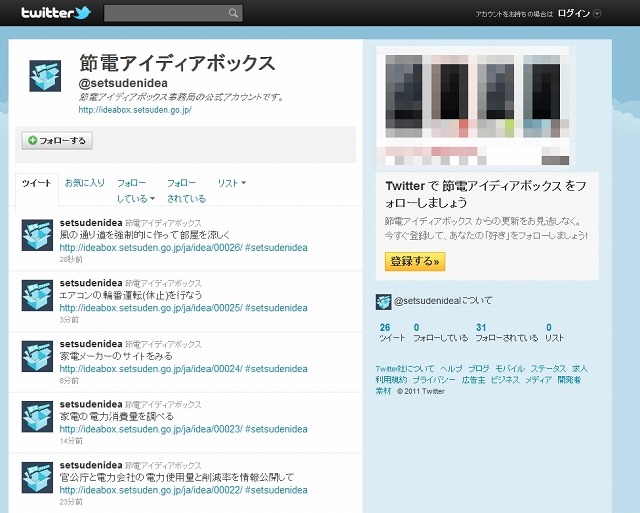The image size is (640, 513).
Task: Open the 素材 footer link
Action: click(383, 391)
